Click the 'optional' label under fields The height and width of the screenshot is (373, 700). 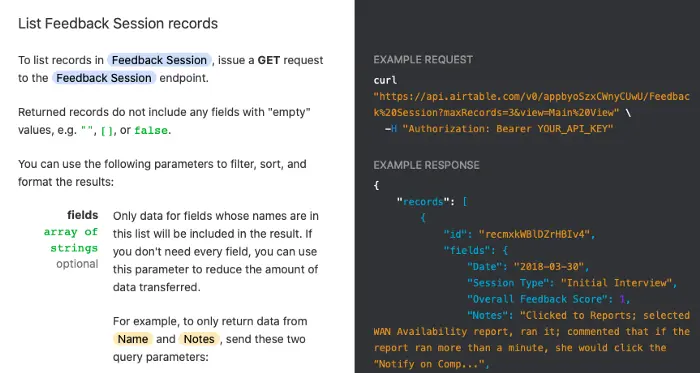[x=77, y=264]
